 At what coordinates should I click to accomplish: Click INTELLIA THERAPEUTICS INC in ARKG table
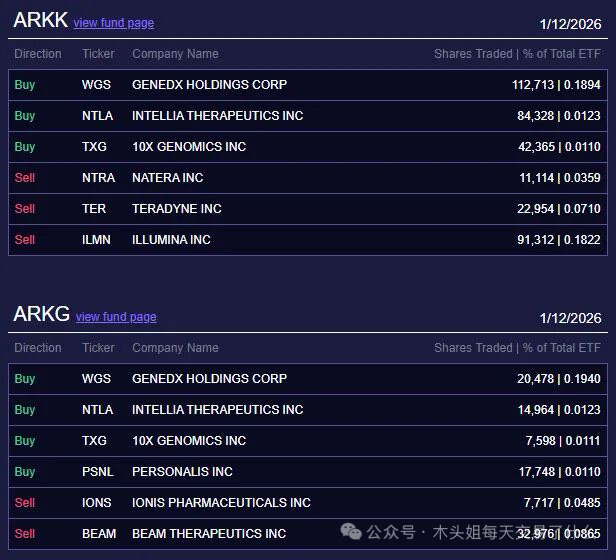218,409
